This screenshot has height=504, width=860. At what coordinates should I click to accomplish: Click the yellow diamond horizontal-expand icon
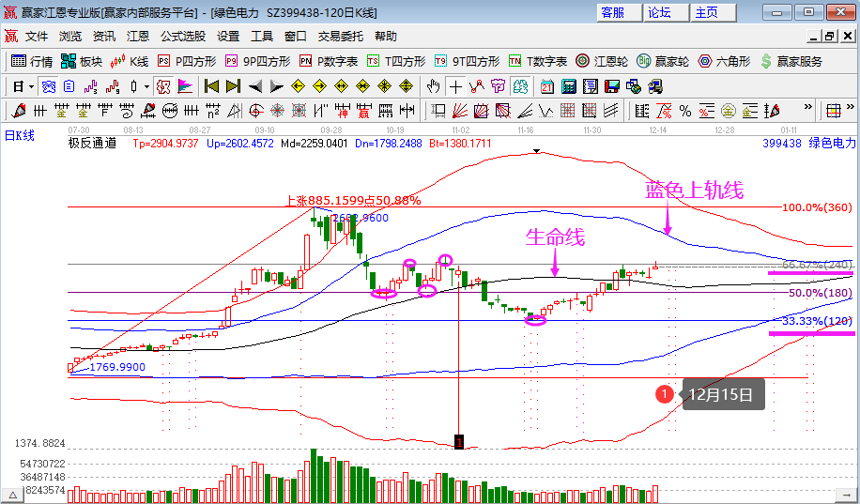point(341,86)
